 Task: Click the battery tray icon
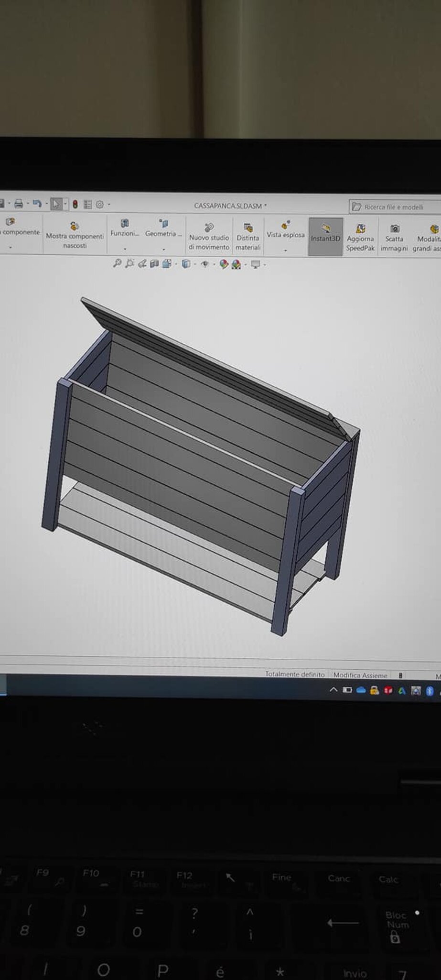(x=347, y=690)
